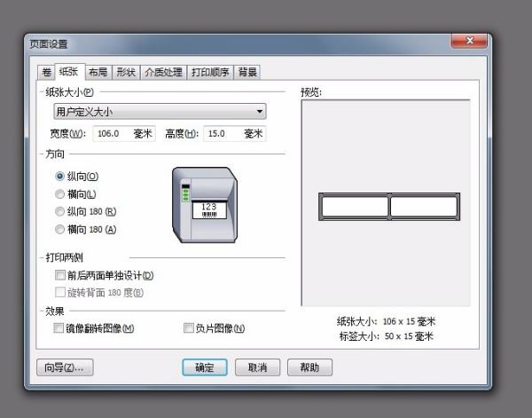The image size is (532, 418).
Task: Click the 预览: label
Action: 311,92
